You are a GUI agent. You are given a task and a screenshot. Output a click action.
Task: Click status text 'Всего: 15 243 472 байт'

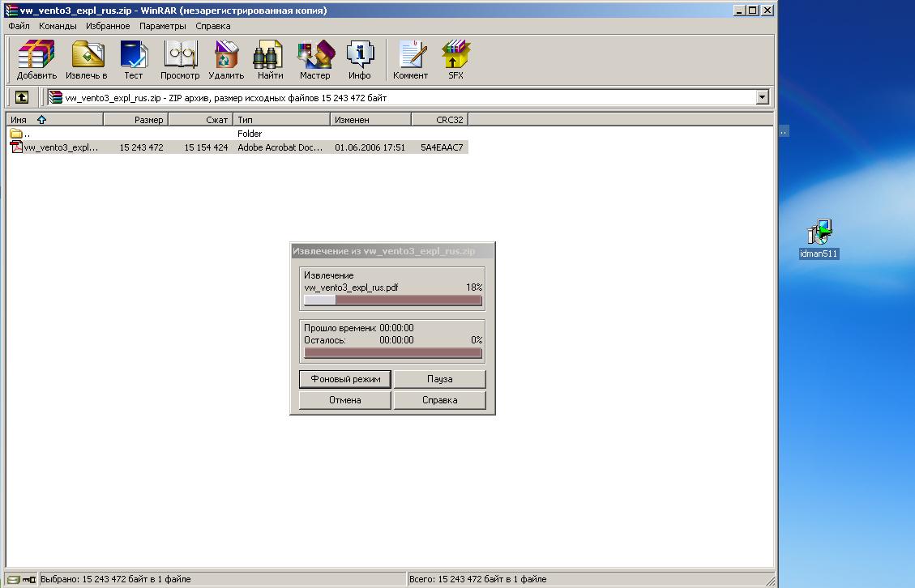(x=478, y=579)
